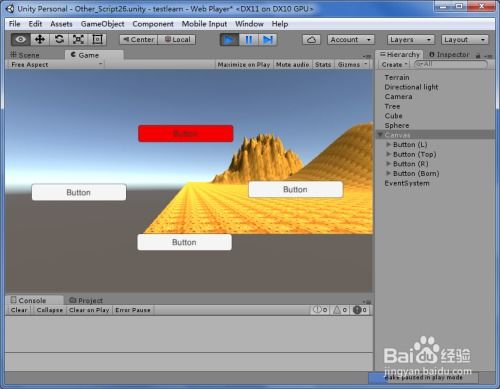The image size is (500, 389).
Task: Open the GameObject menu
Action: [102, 24]
